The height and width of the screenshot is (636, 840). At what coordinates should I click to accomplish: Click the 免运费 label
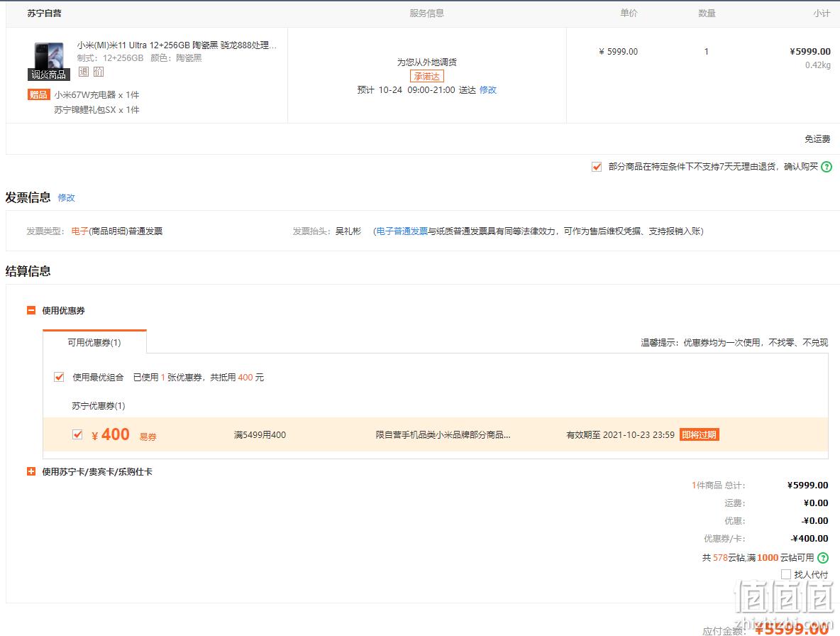coord(817,139)
